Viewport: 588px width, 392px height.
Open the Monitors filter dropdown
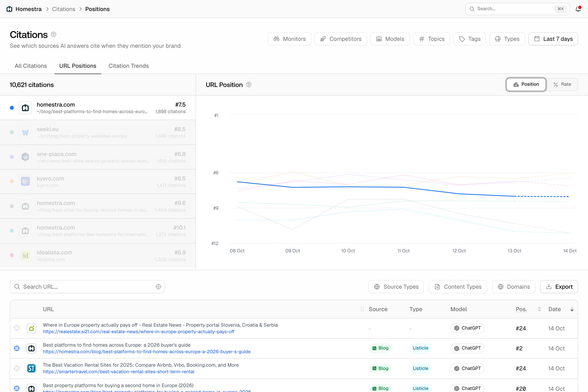[290, 39]
